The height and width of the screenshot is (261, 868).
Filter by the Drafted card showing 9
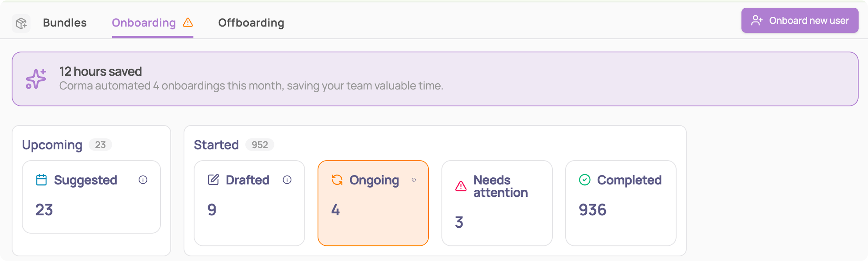249,203
